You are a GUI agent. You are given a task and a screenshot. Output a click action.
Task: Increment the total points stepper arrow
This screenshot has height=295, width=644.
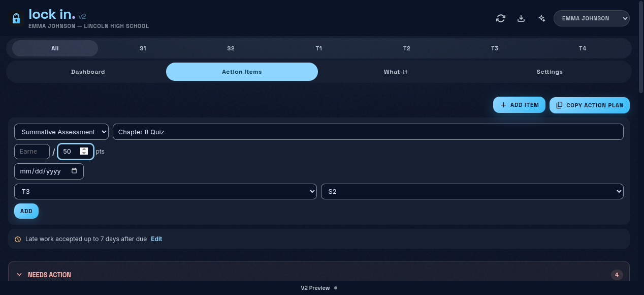click(x=84, y=149)
